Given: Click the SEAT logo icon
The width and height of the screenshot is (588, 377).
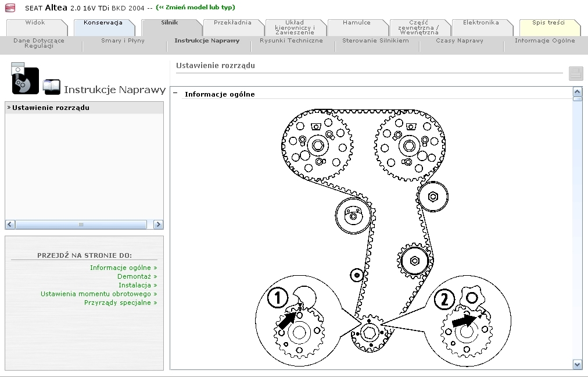Looking at the screenshot, I should tap(10, 8).
